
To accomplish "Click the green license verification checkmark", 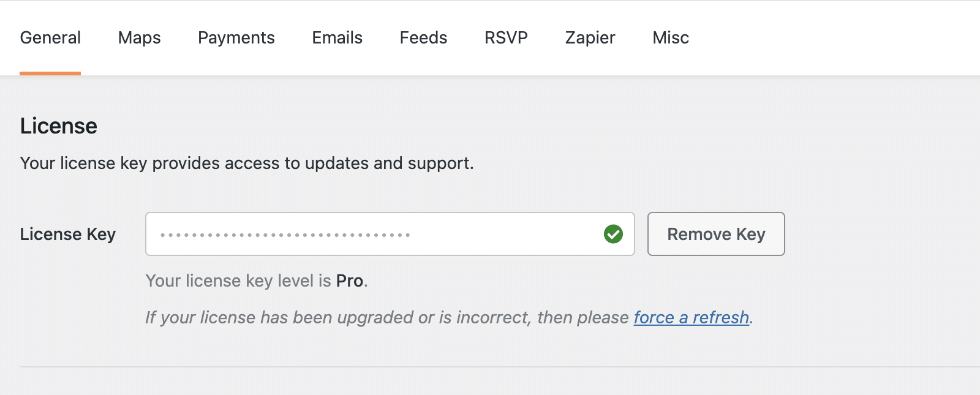I will [613, 233].
